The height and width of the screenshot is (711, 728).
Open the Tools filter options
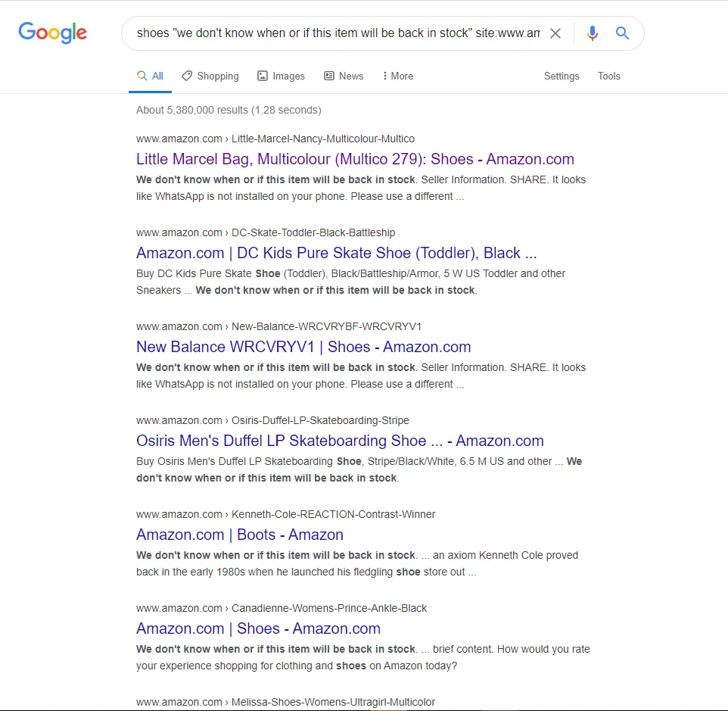tap(608, 76)
